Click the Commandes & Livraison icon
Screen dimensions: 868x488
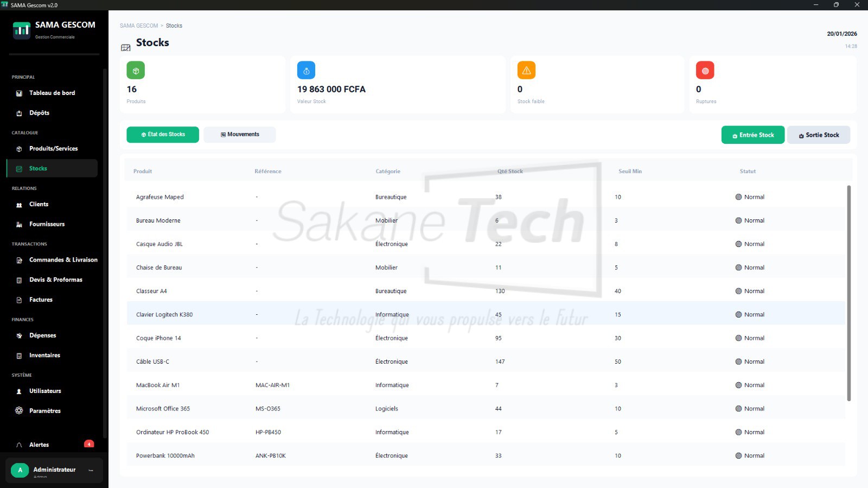[x=19, y=260]
